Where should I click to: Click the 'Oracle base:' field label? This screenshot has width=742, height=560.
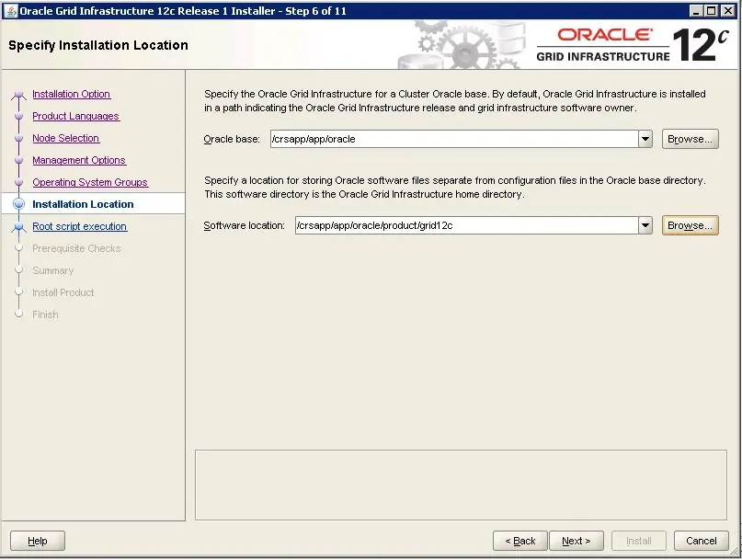pos(232,139)
